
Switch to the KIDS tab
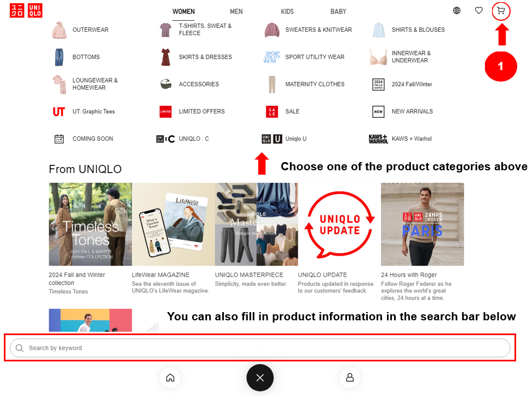[287, 11]
